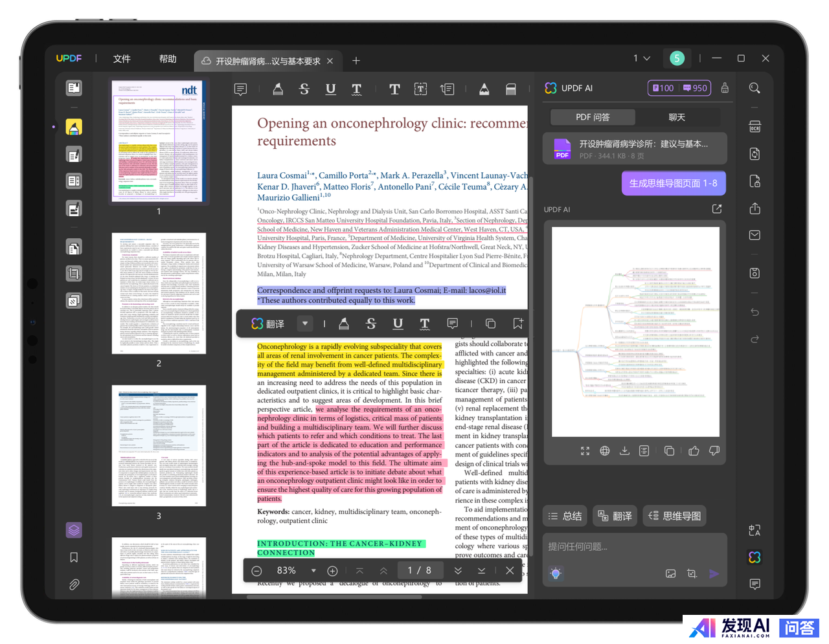Screen dimensions: 829x644
Task: Zoom in with the plus button
Action: coord(332,571)
